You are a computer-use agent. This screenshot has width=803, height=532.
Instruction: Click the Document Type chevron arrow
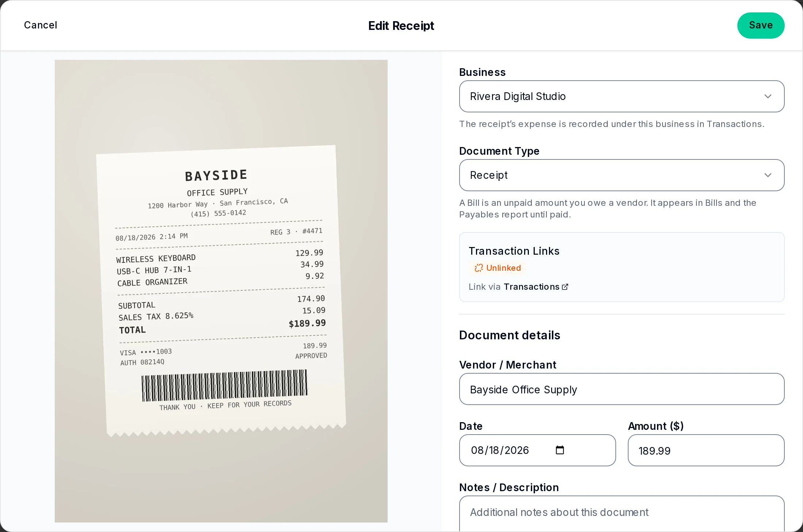[768, 175]
